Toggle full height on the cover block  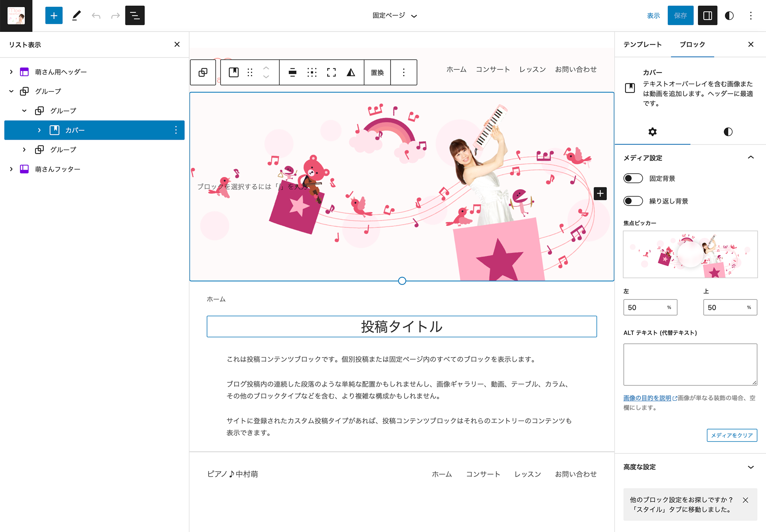tap(331, 72)
